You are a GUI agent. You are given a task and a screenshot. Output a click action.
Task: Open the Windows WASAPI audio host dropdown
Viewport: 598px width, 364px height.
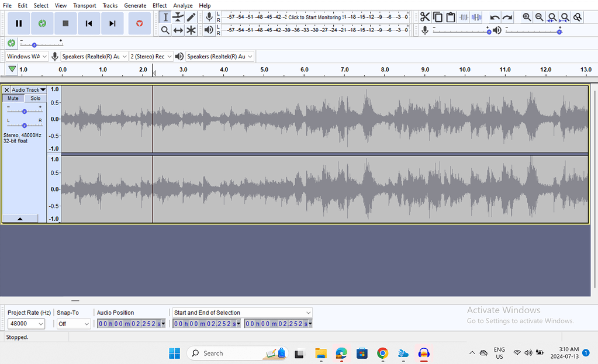click(26, 56)
